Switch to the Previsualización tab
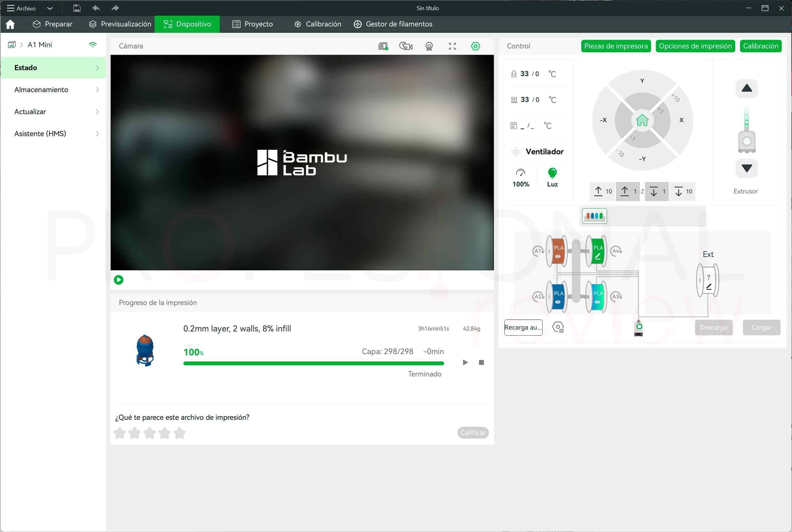 coord(120,24)
